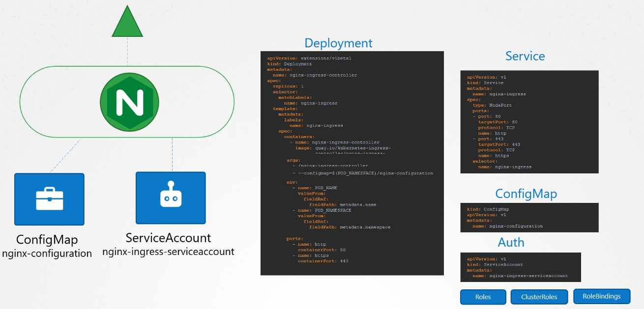Click the nginx-configuration label under the briefcase
The width and height of the screenshot is (644, 309).
pyautogui.click(x=47, y=253)
